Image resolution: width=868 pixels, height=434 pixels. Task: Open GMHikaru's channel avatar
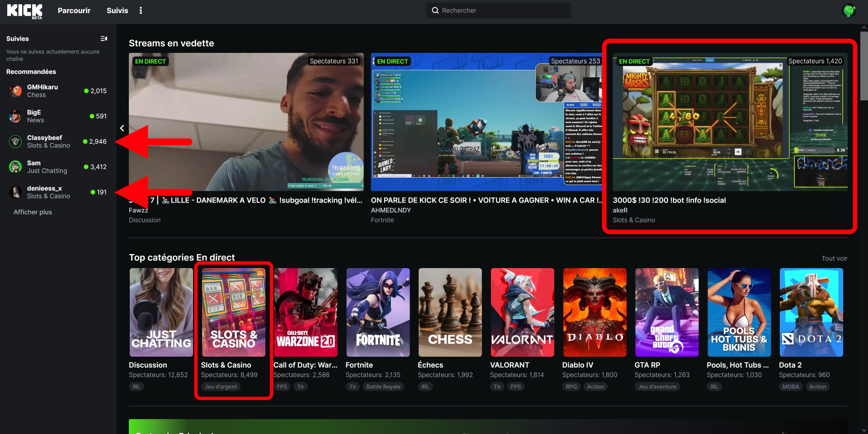[x=15, y=91]
